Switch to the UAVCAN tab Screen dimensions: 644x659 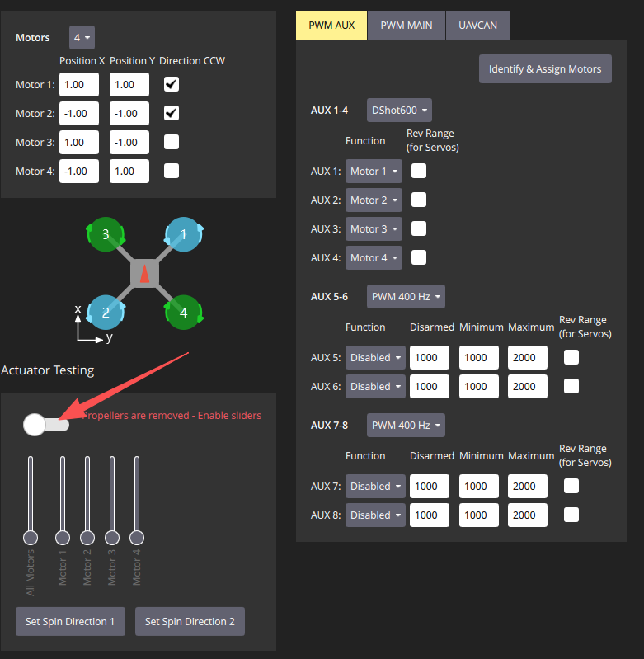[478, 26]
